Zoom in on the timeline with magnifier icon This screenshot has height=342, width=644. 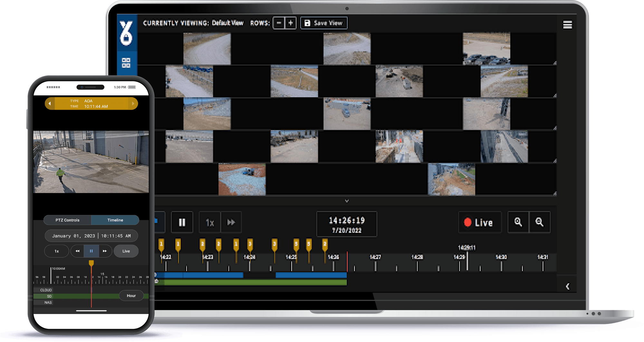tap(518, 222)
